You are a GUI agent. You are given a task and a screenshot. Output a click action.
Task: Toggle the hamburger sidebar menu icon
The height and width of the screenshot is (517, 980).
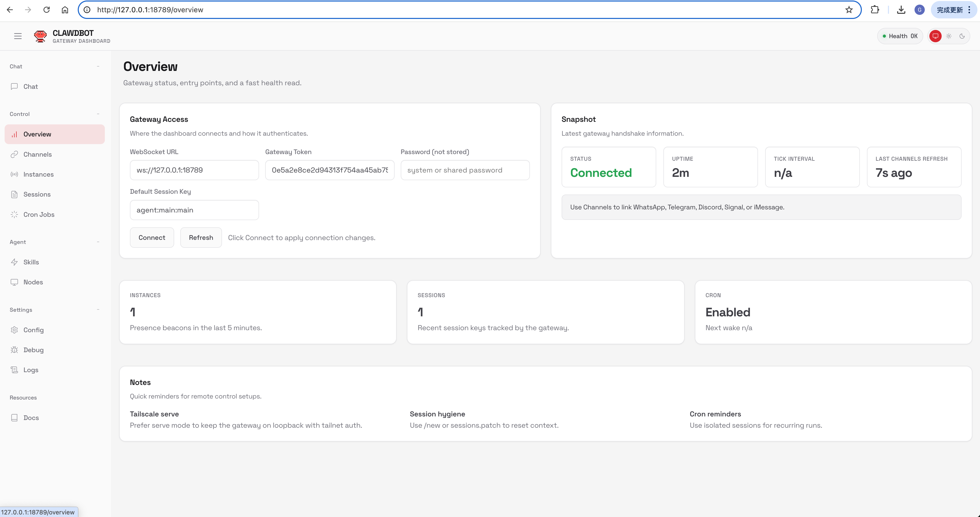[x=18, y=36]
